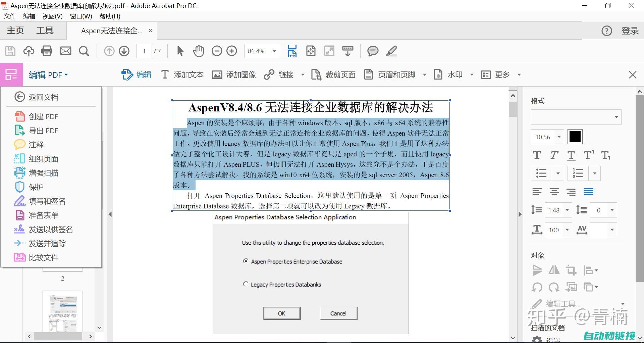Open the font size 10.56 dropdown
The height and width of the screenshot is (343, 644).
(559, 137)
